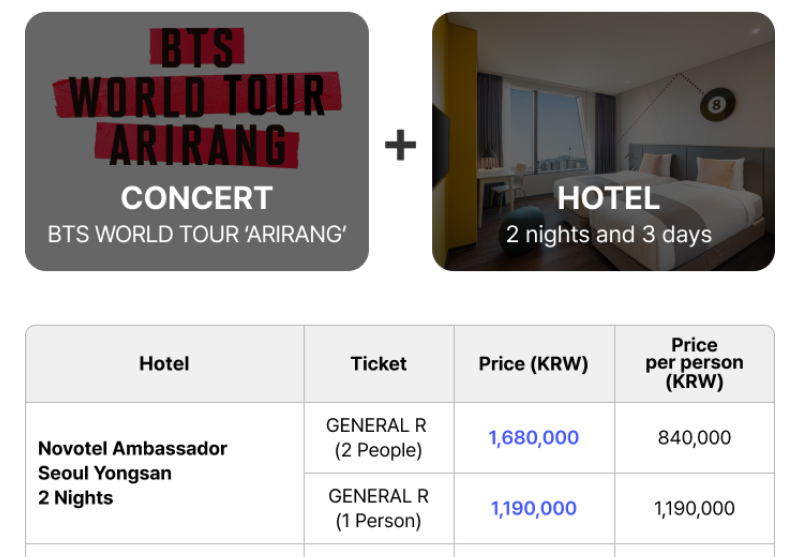The image size is (785, 557).
Task: Click the black 1,190,000 per-person price
Action: pyautogui.click(x=694, y=508)
